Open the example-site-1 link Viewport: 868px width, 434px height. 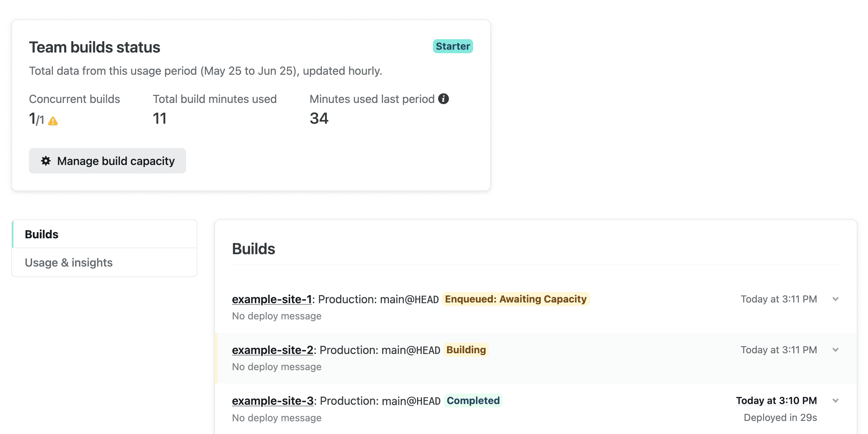click(272, 299)
